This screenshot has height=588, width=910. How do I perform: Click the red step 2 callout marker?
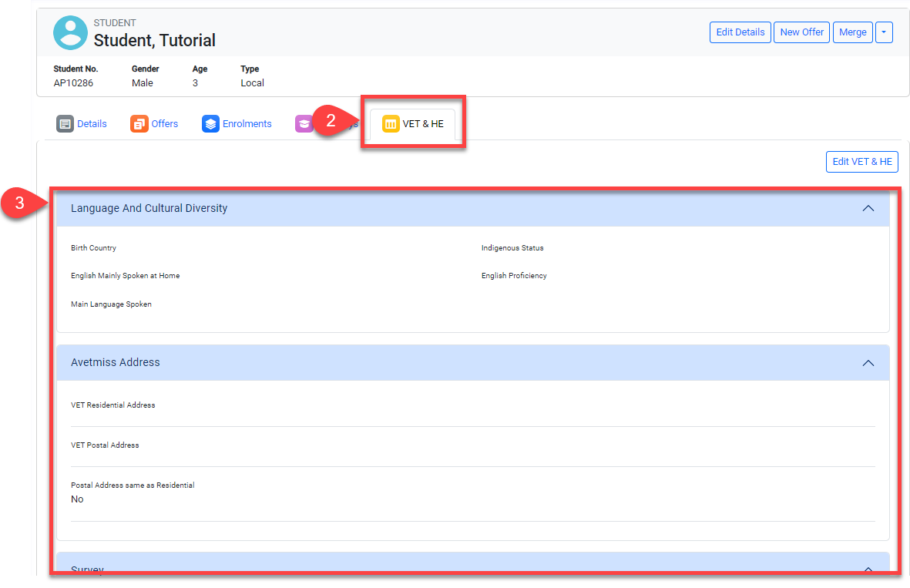coord(332,121)
